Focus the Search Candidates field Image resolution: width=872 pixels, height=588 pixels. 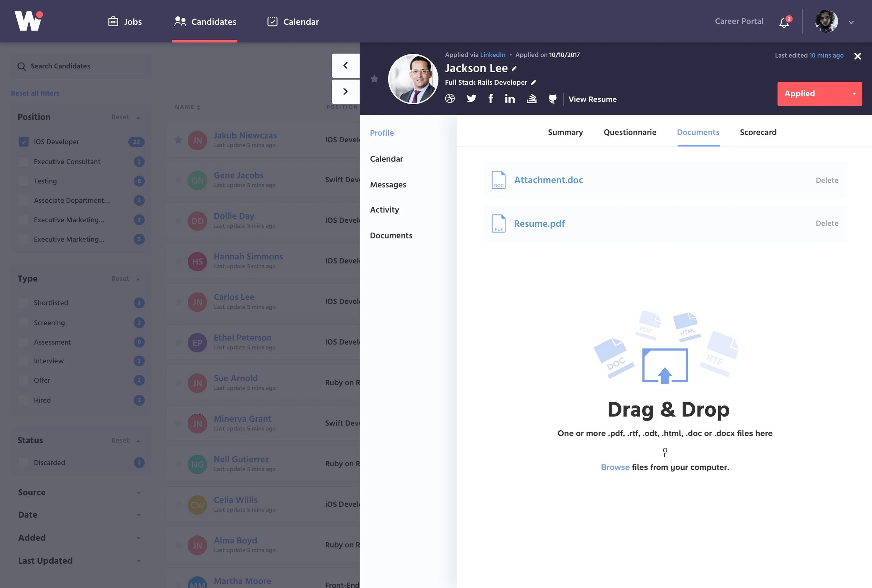(81, 66)
